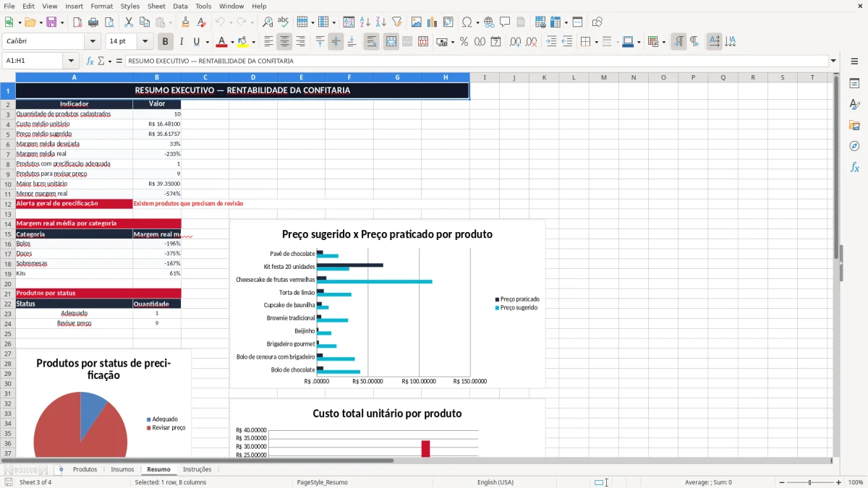
Task: Toggle center horizontal alignment
Action: 284,42
